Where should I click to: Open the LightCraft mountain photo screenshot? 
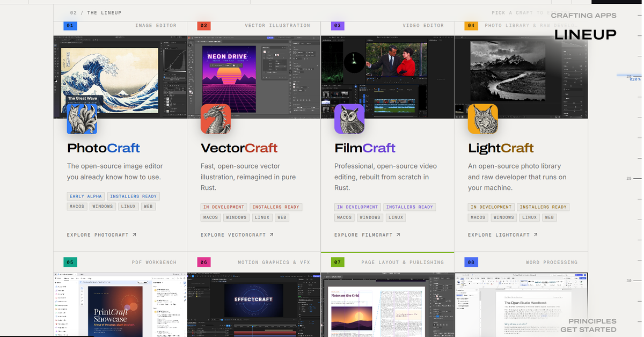click(521, 77)
